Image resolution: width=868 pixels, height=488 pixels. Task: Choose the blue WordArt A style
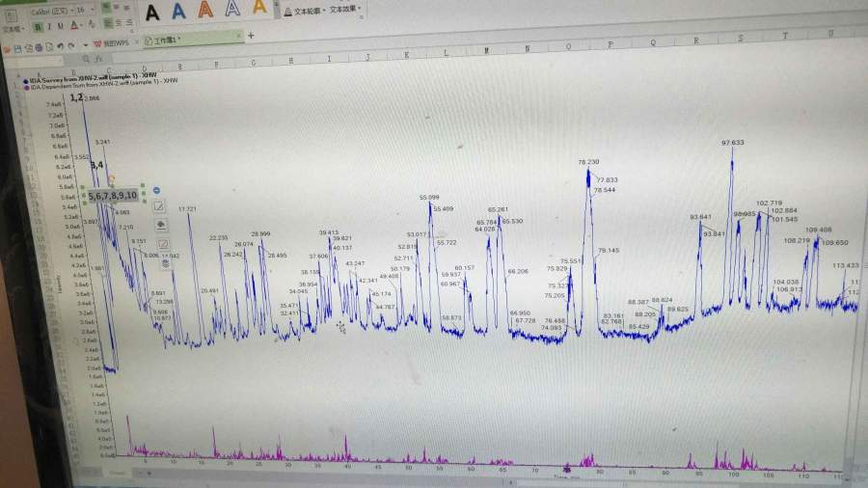click(178, 12)
